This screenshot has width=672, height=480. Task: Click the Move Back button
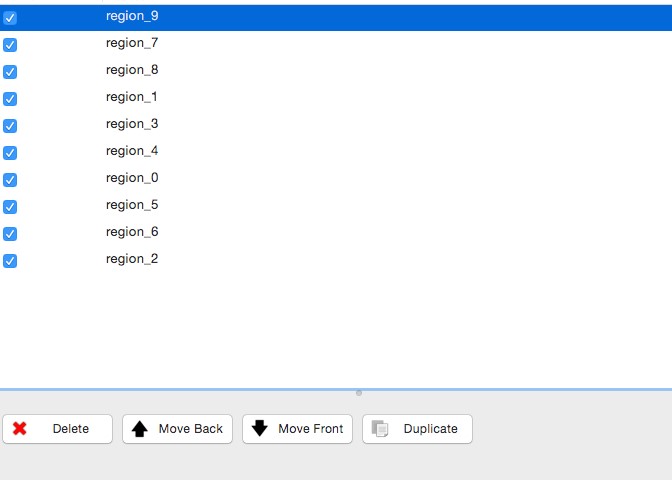tap(177, 429)
